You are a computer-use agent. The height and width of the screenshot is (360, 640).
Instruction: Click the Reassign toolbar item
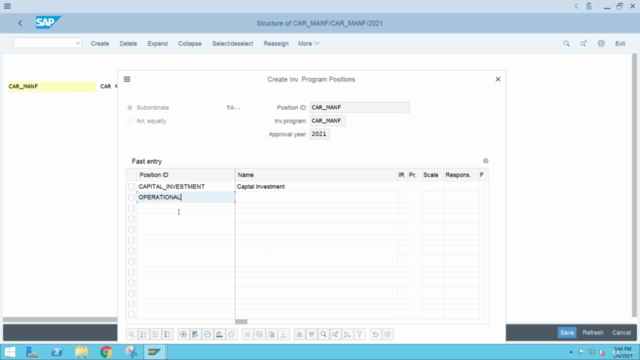pos(276,43)
